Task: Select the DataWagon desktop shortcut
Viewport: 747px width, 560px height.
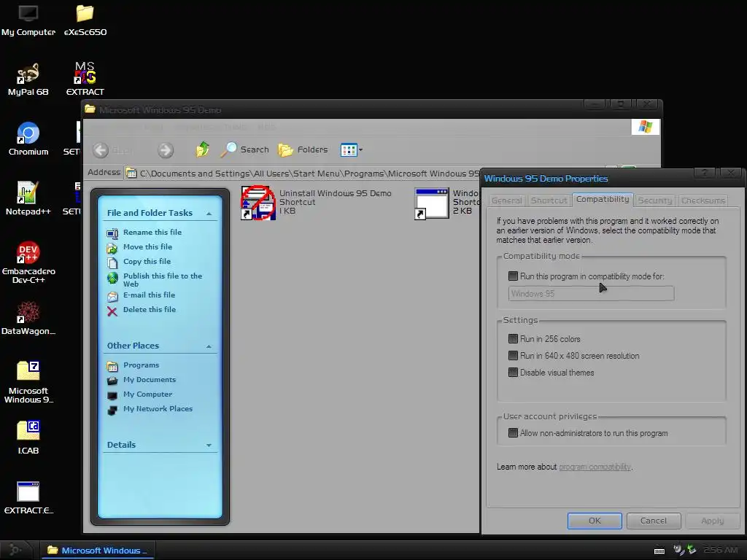Action: (x=28, y=318)
